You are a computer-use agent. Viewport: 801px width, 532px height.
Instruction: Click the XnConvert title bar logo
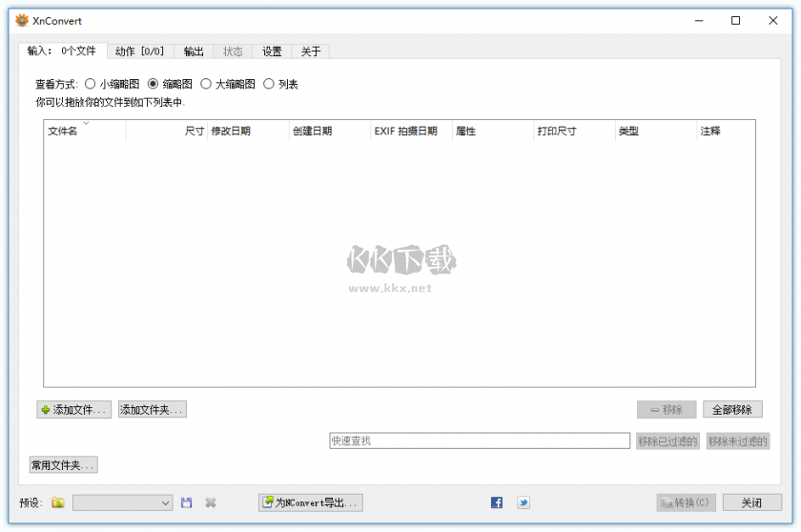point(22,20)
